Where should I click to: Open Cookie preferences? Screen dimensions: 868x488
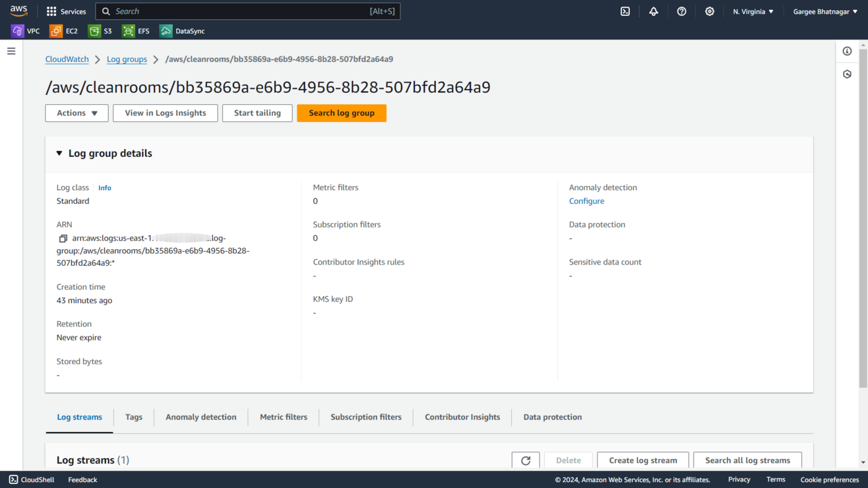(830, 479)
